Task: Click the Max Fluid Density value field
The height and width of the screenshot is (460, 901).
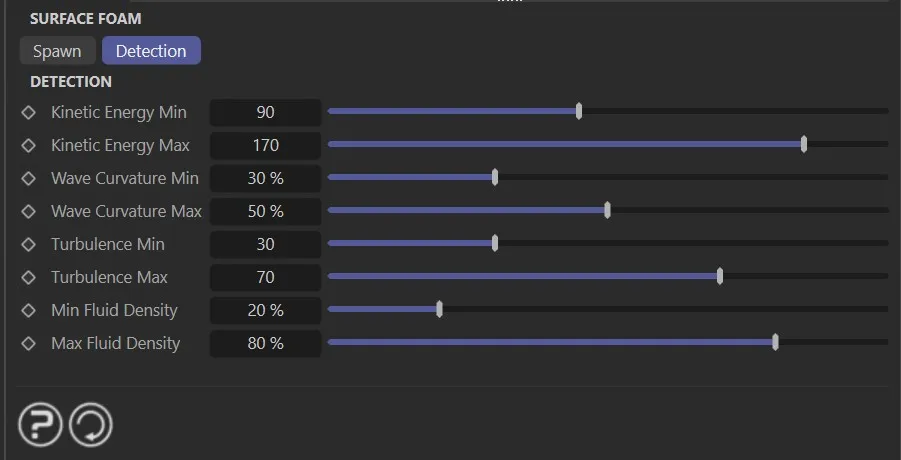Action: coord(265,343)
